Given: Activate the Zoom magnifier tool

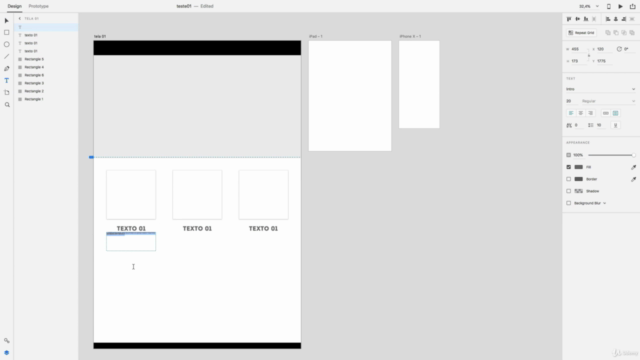Looking at the screenshot, I should click(x=7, y=105).
